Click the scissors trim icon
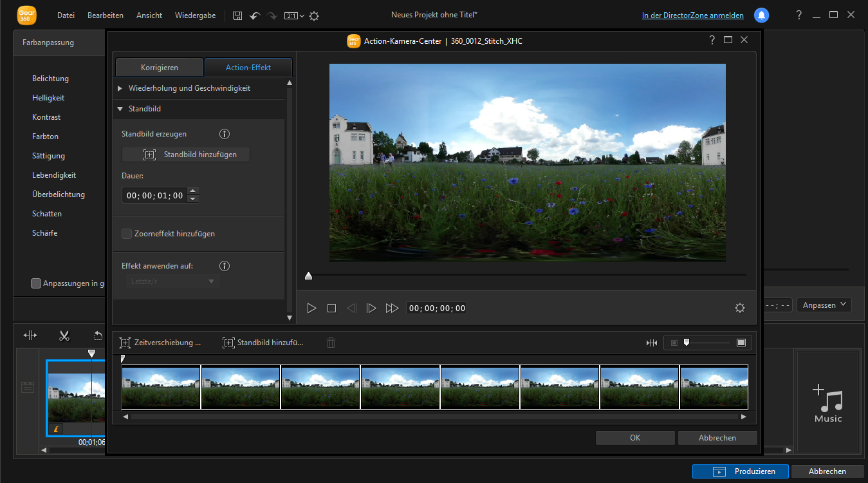 (x=64, y=336)
